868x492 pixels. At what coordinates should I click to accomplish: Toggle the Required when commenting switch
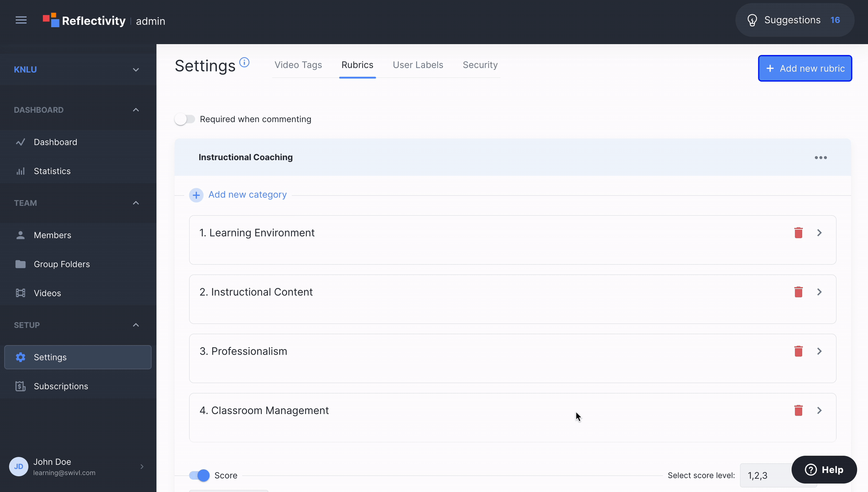185,119
